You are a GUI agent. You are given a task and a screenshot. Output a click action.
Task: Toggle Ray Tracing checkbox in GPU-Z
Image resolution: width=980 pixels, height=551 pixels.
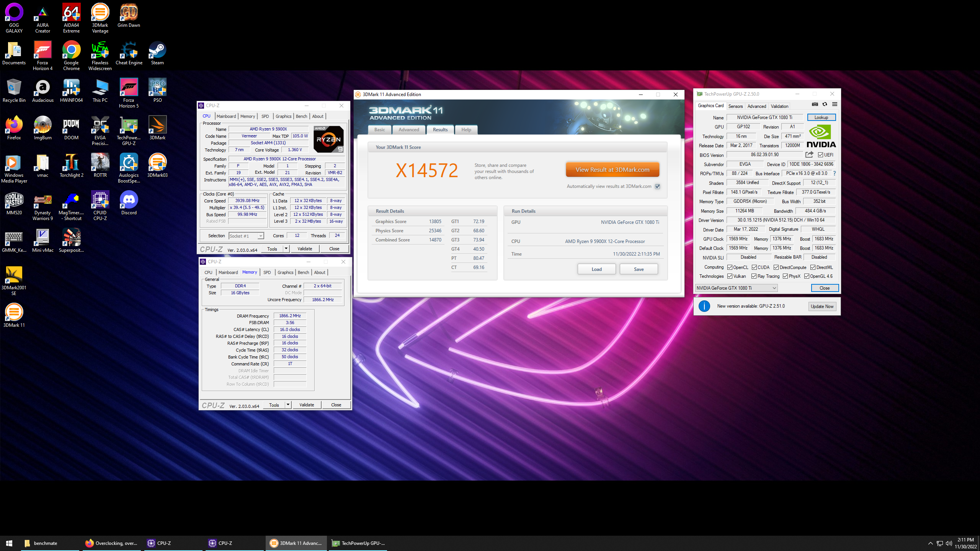click(754, 276)
